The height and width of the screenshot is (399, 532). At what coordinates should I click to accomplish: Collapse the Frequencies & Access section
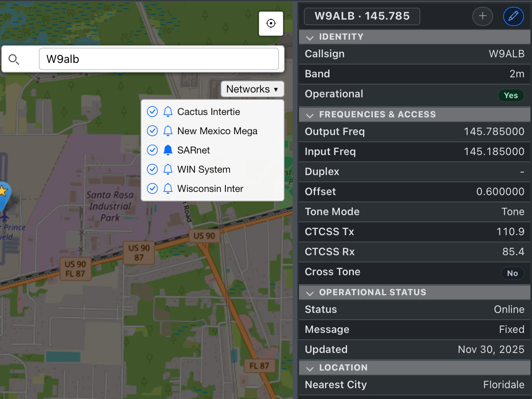[310, 115]
